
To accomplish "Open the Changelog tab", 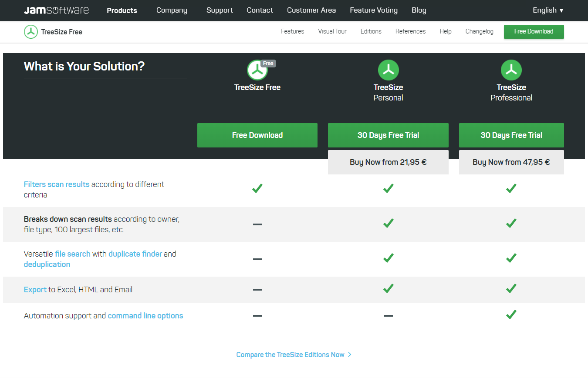I will tap(479, 31).
